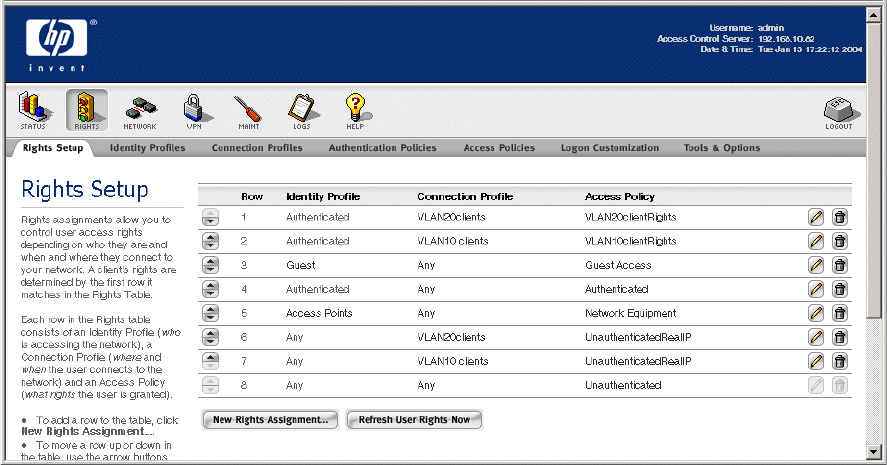Click move arrows for Guest row 3
The height and width of the screenshot is (465, 887).
click(210, 265)
